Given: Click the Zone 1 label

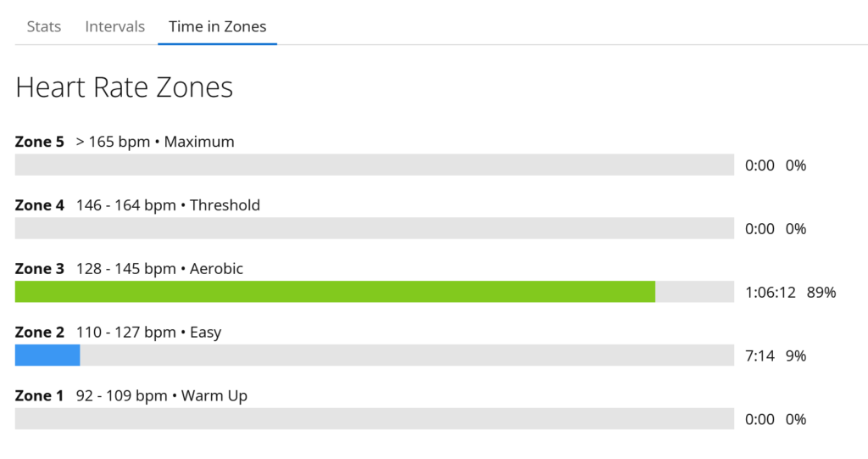Looking at the screenshot, I should point(39,396).
